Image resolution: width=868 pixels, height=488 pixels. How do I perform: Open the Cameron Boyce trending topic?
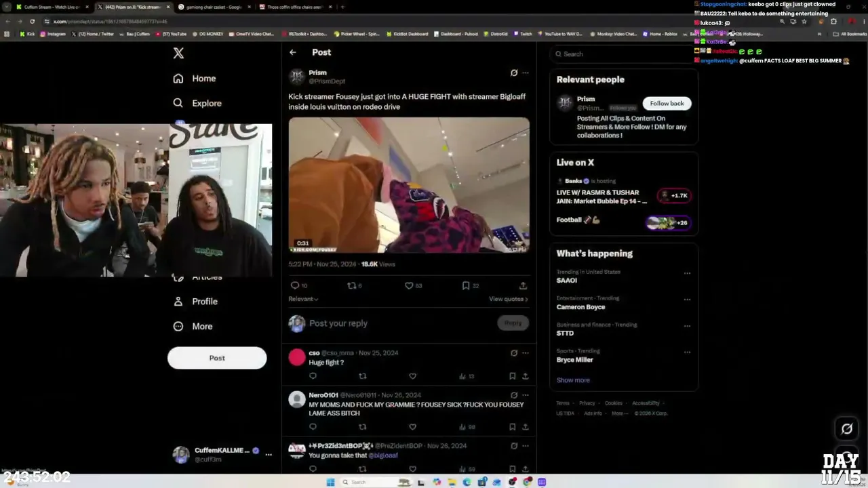coord(581,307)
